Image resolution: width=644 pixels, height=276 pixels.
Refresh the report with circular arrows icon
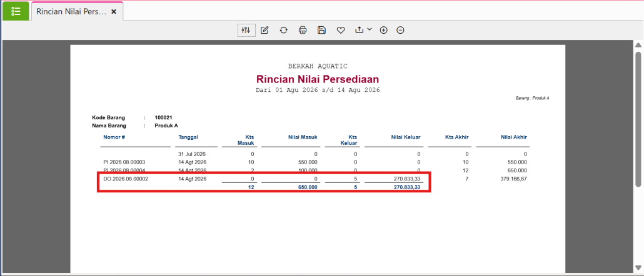[x=283, y=30]
